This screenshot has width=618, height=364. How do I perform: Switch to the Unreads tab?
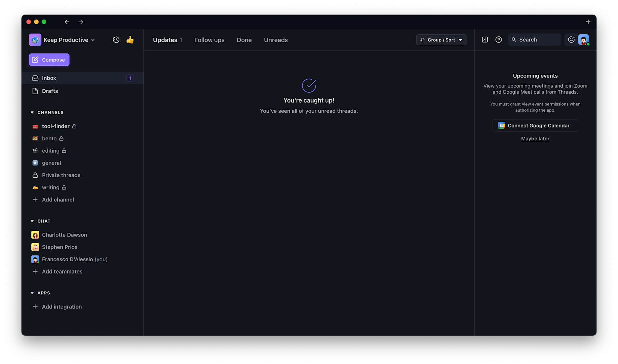click(276, 40)
